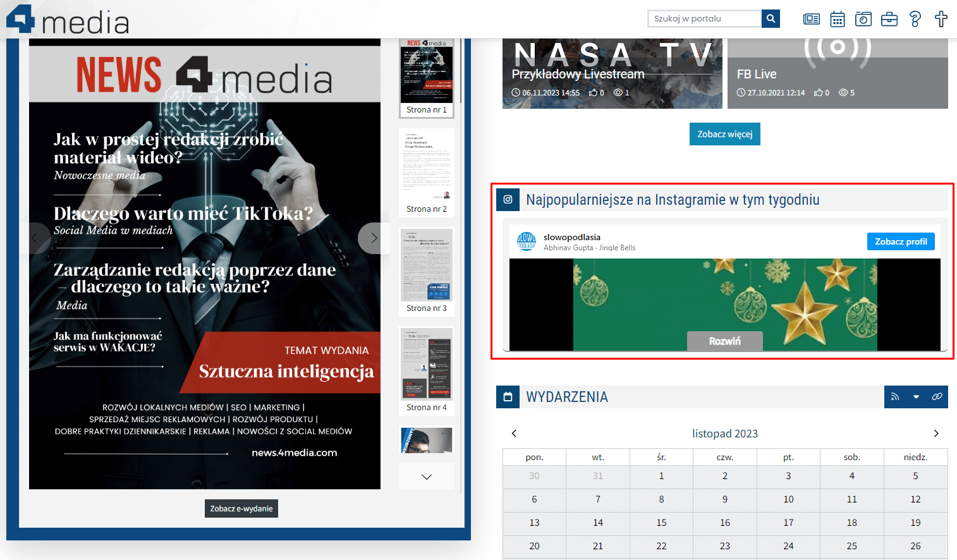This screenshot has height=560, width=957.
Task: Go to next e-edition page arrow
Action: [x=374, y=238]
